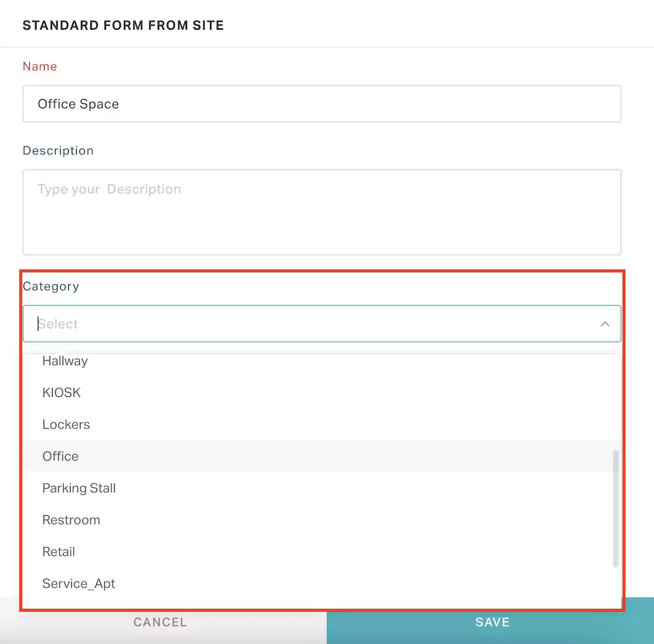Pick Office from the dropdown list
Screen dimensions: 654x644
pos(60,456)
